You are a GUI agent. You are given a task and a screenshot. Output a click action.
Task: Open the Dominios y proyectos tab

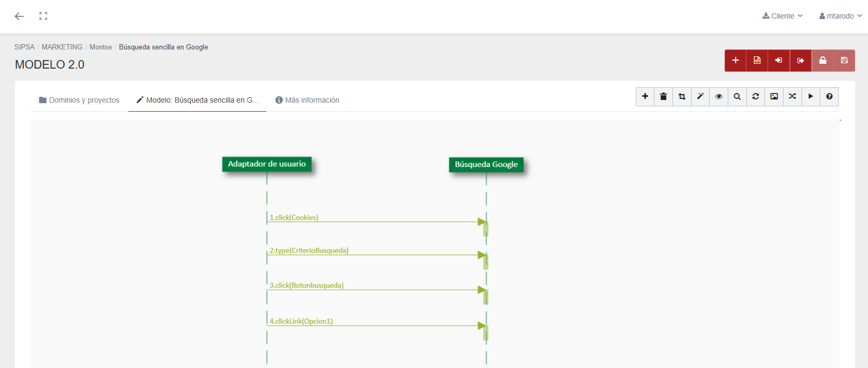[x=79, y=100]
